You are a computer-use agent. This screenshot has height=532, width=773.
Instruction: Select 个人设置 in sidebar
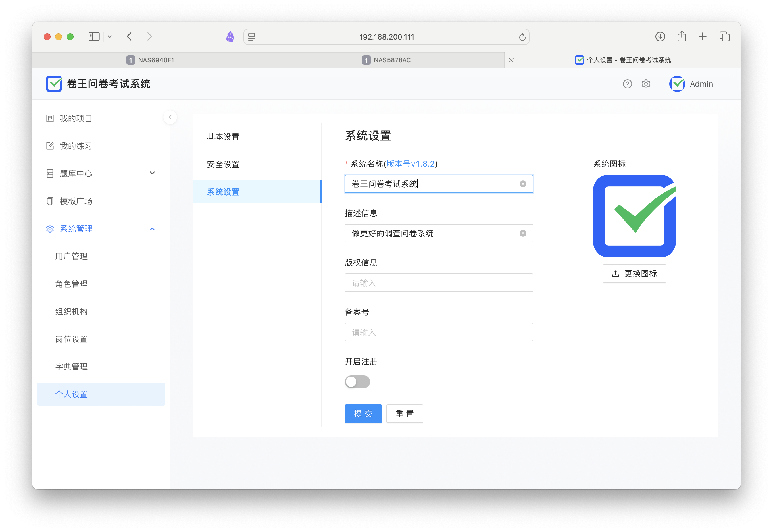click(x=101, y=395)
